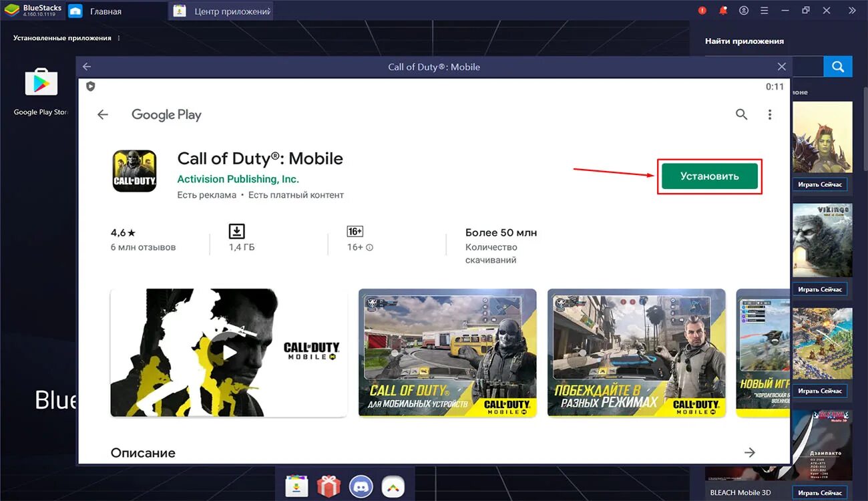Open Discord from the bottom dock
The height and width of the screenshot is (501, 868).
(x=361, y=486)
